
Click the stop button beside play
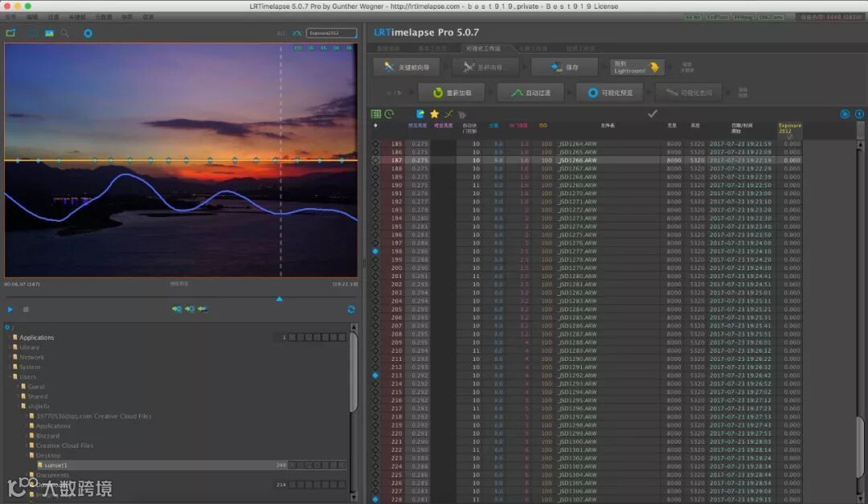pyautogui.click(x=26, y=309)
